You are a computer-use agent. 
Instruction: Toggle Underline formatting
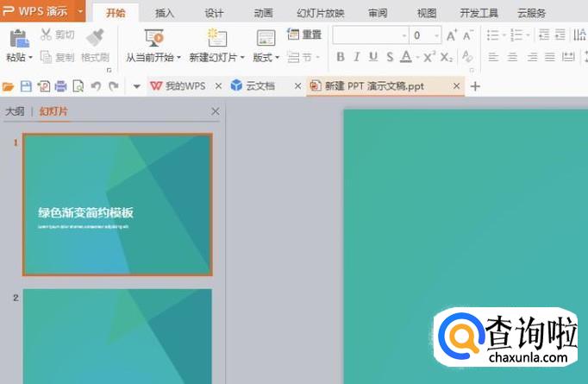pos(373,57)
